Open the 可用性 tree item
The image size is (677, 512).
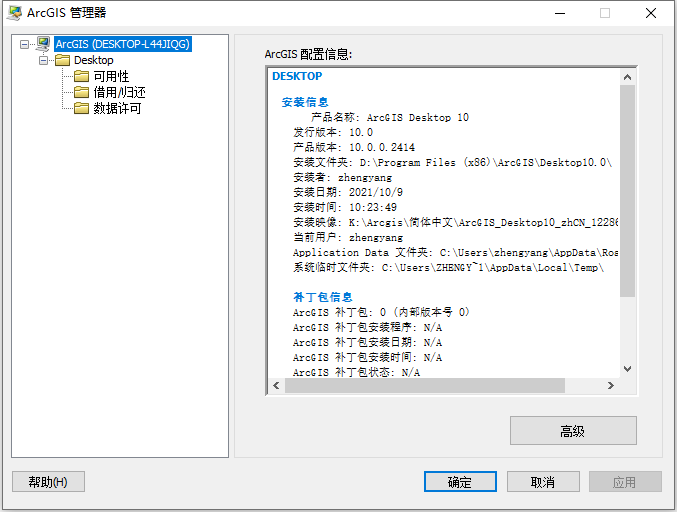(111, 76)
